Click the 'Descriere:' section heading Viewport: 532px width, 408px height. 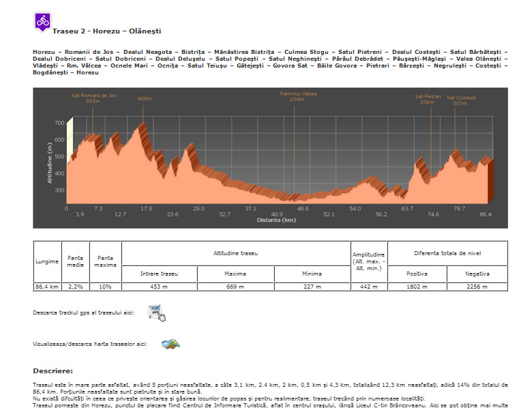click(53, 371)
